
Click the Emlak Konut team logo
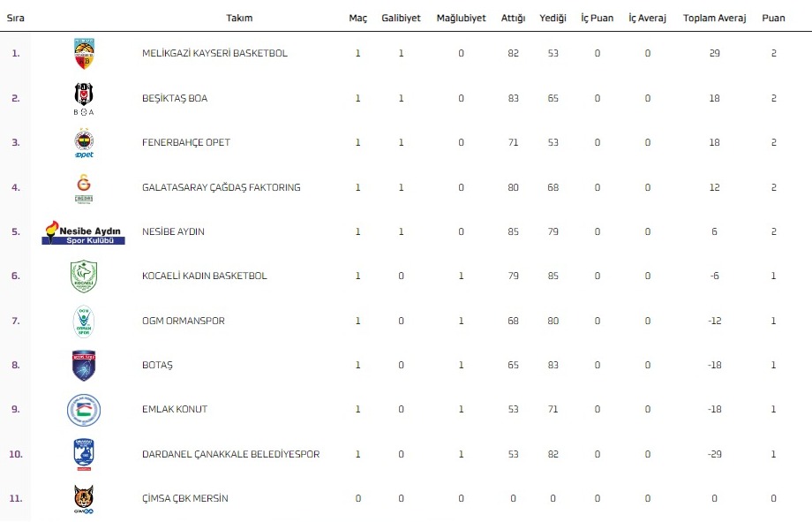click(84, 410)
